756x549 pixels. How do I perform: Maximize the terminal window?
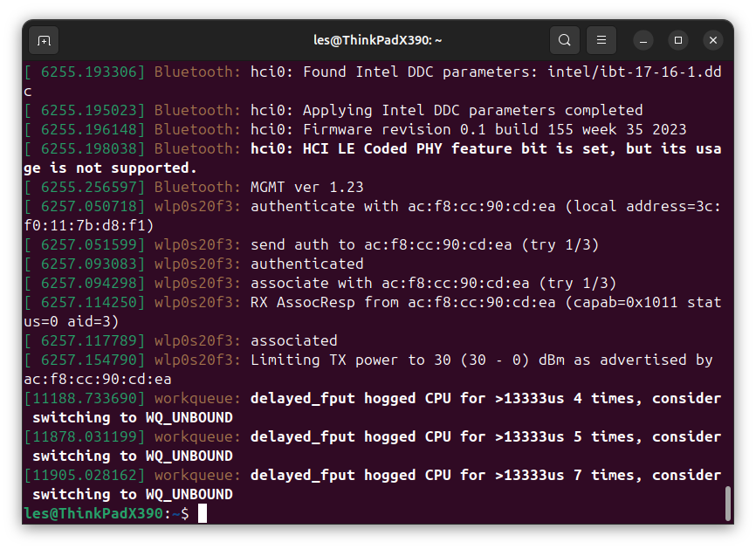coord(678,40)
